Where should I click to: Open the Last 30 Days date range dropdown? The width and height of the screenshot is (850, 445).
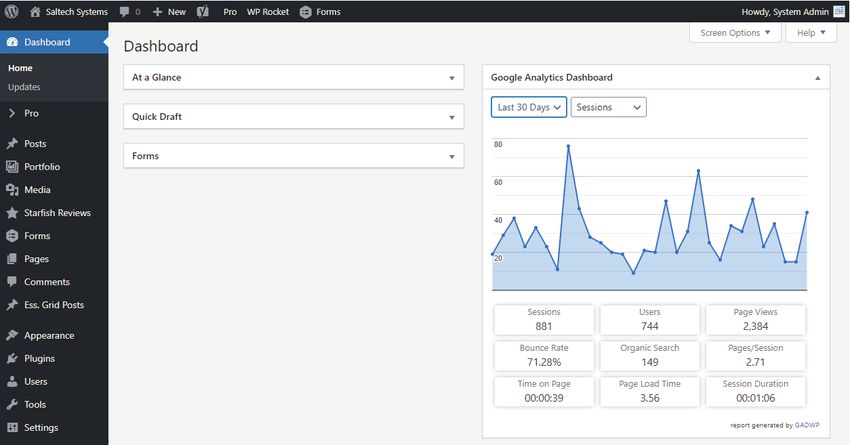pyautogui.click(x=529, y=107)
